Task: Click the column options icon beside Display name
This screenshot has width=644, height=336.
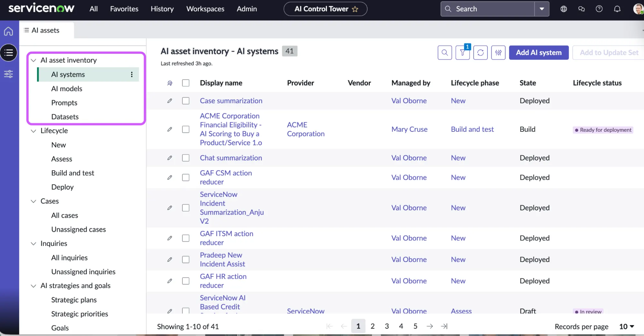Action: (170, 83)
